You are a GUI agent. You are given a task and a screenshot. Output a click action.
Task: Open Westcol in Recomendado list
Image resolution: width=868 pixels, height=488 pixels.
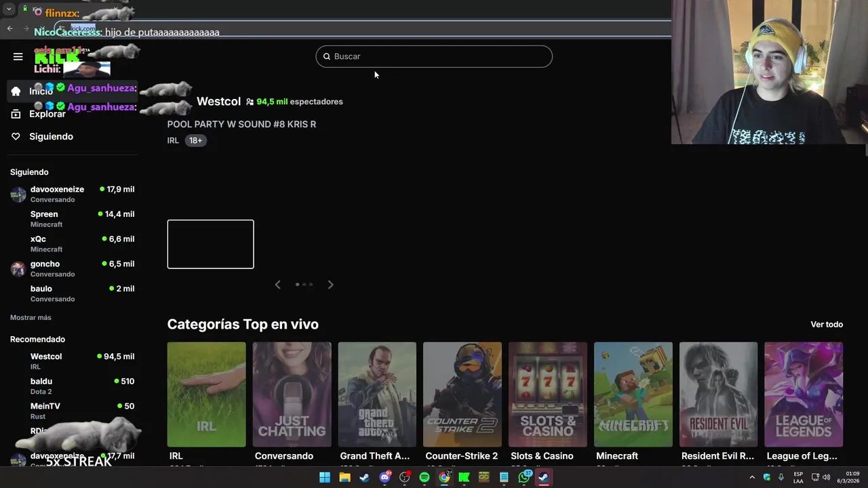(71, 361)
